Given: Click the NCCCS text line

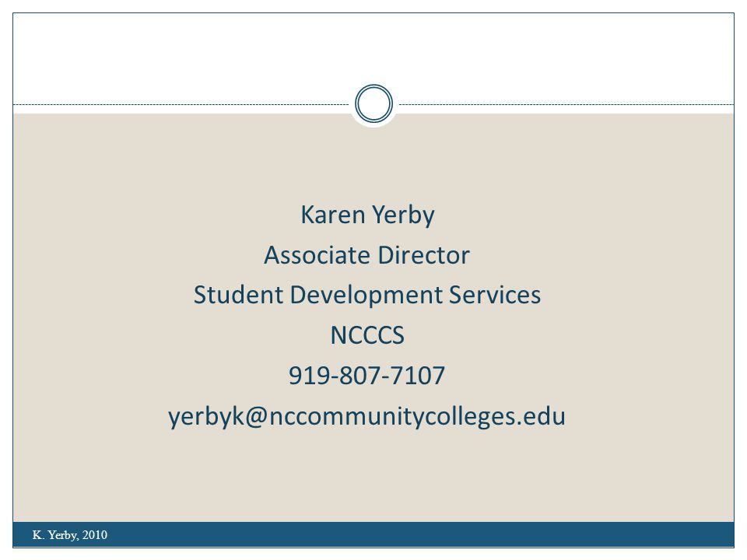Looking at the screenshot, I should (x=367, y=335).
